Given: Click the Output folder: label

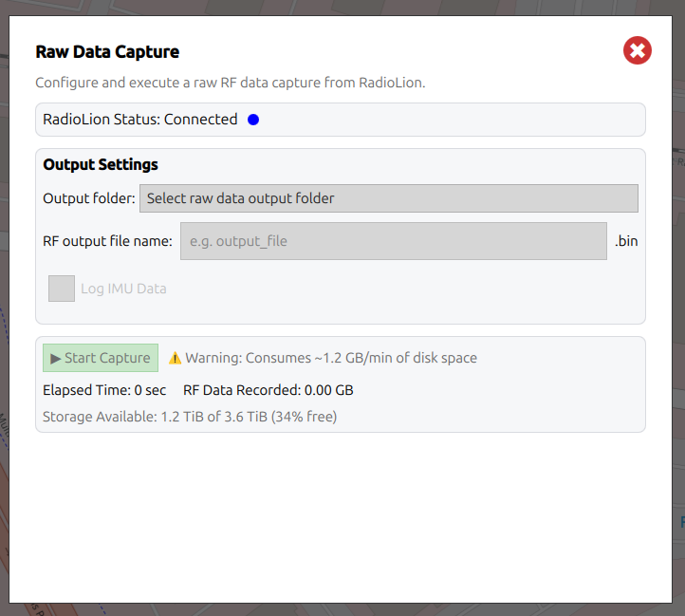Looking at the screenshot, I should click(89, 198).
